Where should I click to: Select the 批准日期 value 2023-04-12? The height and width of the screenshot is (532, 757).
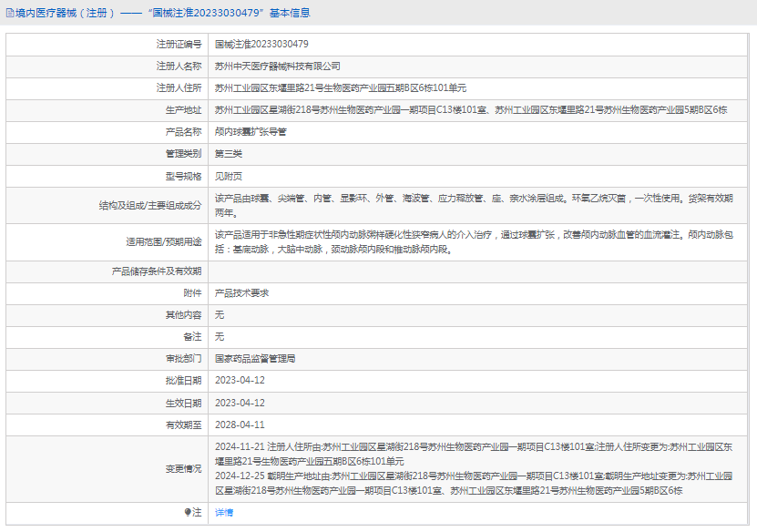(240, 381)
